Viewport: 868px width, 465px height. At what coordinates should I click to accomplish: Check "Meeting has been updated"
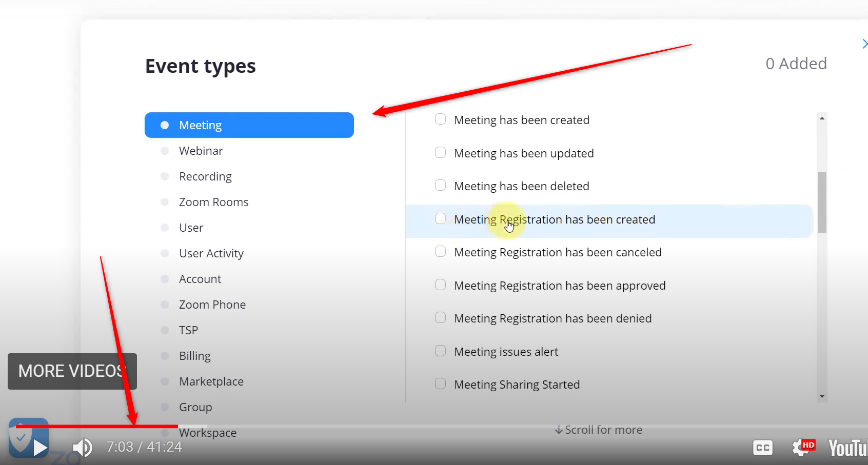click(440, 153)
